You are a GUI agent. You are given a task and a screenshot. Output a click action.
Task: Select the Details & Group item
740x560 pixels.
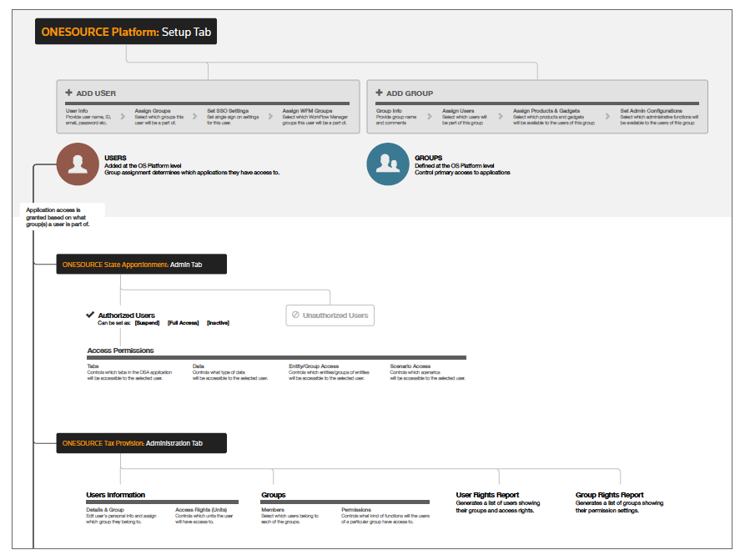(x=121, y=516)
